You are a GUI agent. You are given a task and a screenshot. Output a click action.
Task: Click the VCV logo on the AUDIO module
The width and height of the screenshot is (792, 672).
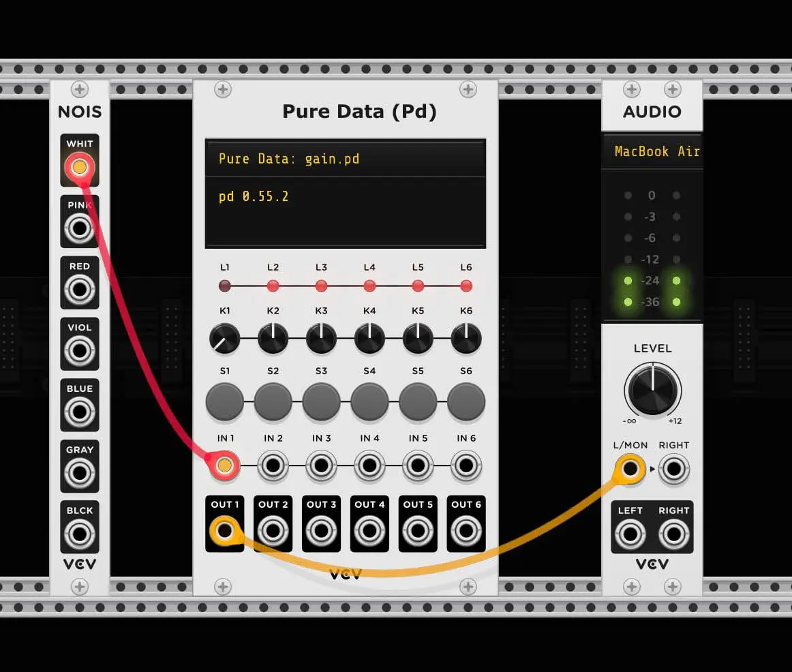pos(652,564)
